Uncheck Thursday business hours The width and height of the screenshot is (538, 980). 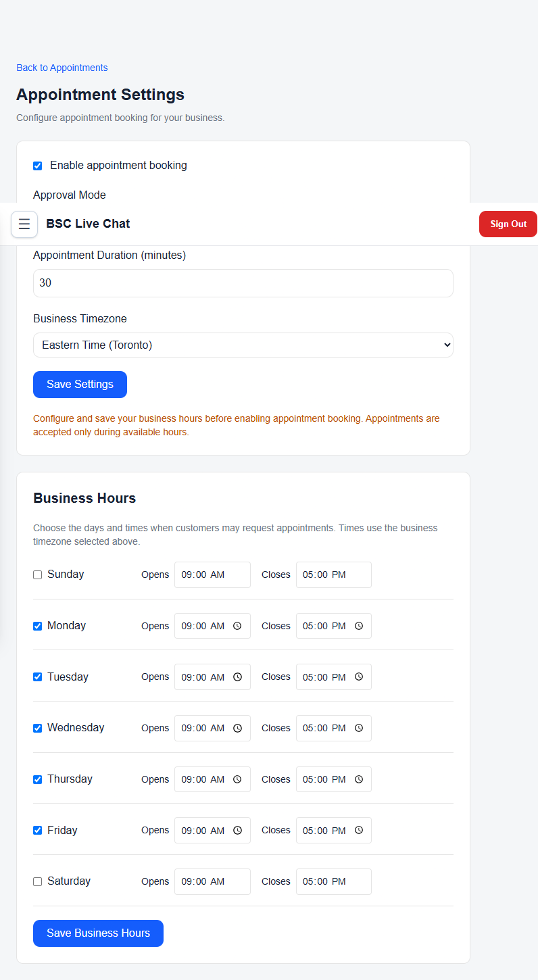38,779
